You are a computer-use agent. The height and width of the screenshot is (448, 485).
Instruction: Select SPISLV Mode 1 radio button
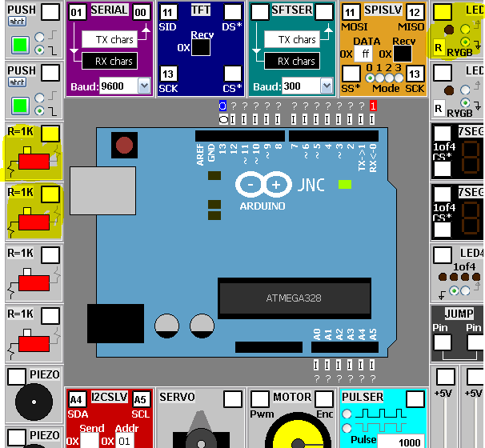coord(379,78)
